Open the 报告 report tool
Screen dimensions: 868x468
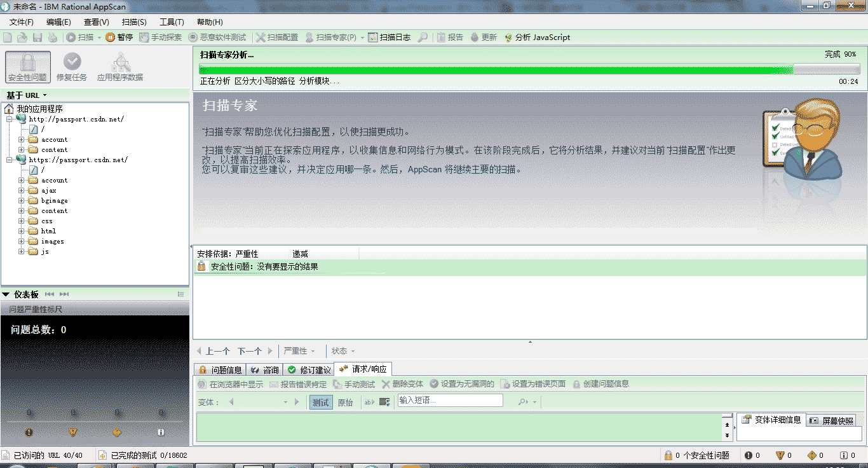[451, 37]
